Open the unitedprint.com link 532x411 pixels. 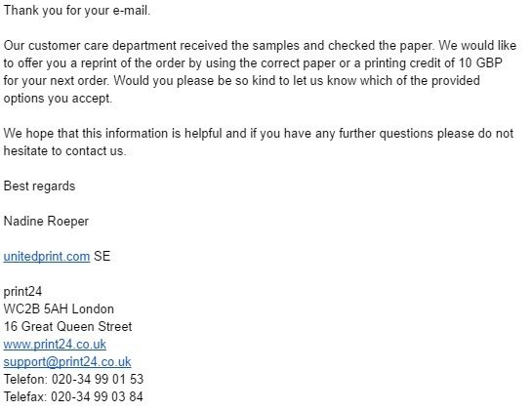click(47, 256)
